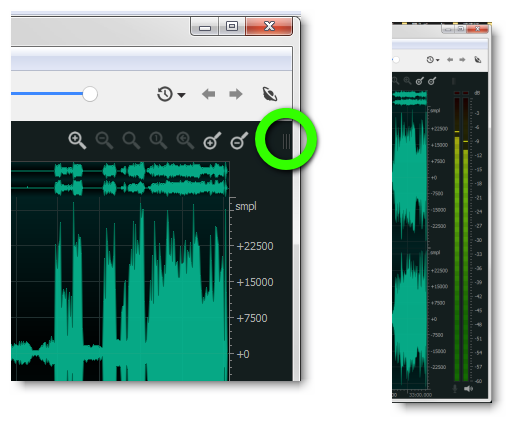The image size is (515, 426).
Task: Click the +0 amplitude label in left window
Action: 243,354
